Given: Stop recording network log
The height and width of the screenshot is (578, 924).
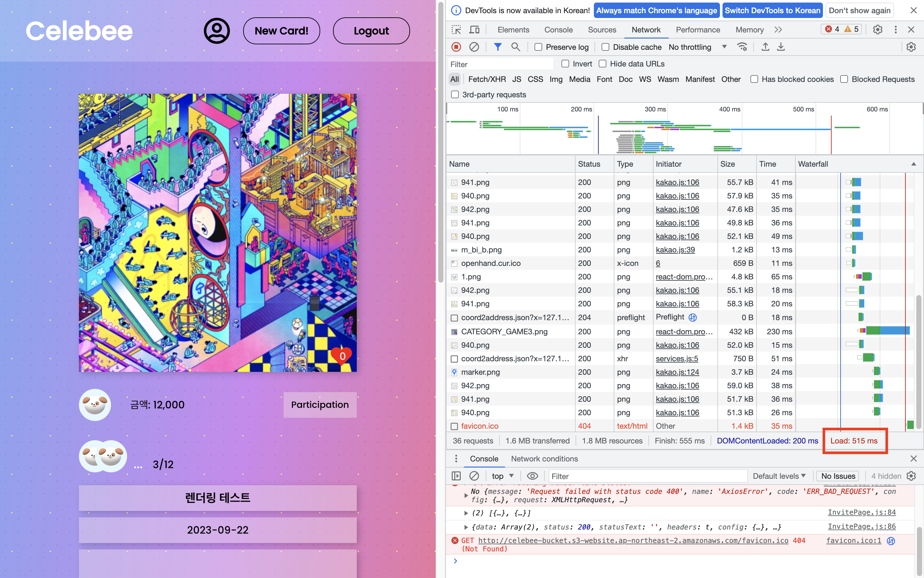Looking at the screenshot, I should click(x=456, y=47).
